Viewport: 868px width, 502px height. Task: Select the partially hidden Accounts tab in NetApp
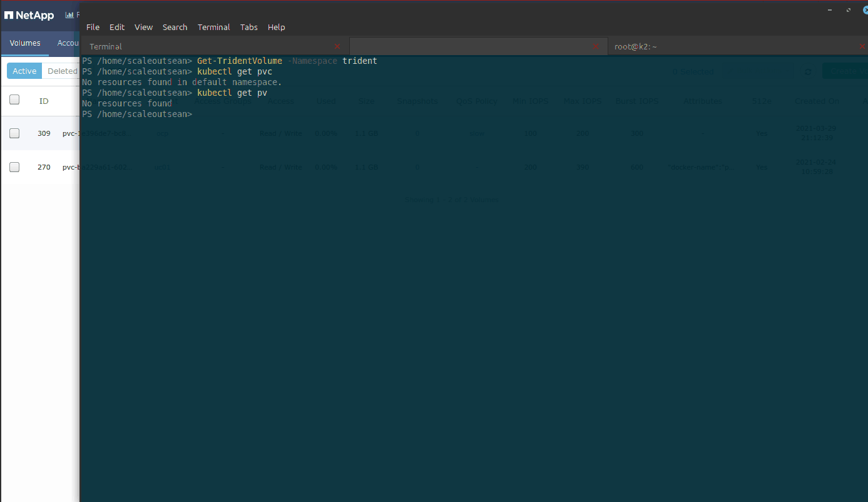pyautogui.click(x=68, y=43)
